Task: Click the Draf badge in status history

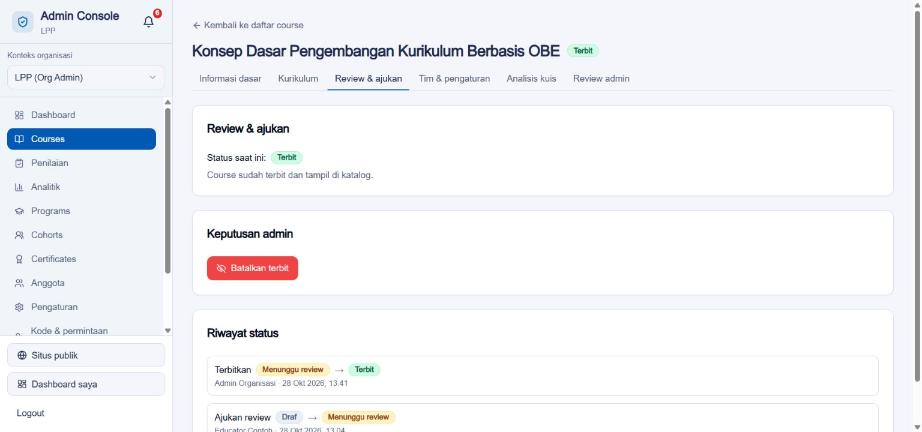Action: tap(289, 417)
